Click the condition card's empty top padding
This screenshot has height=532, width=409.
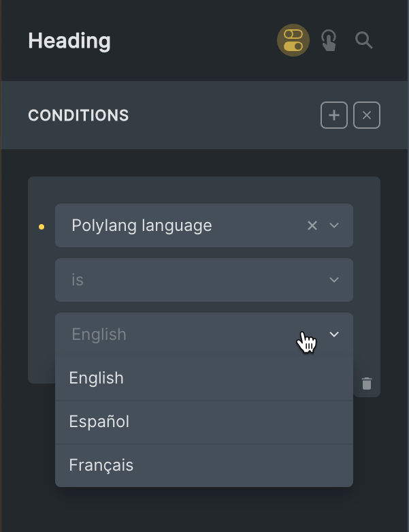click(x=204, y=189)
